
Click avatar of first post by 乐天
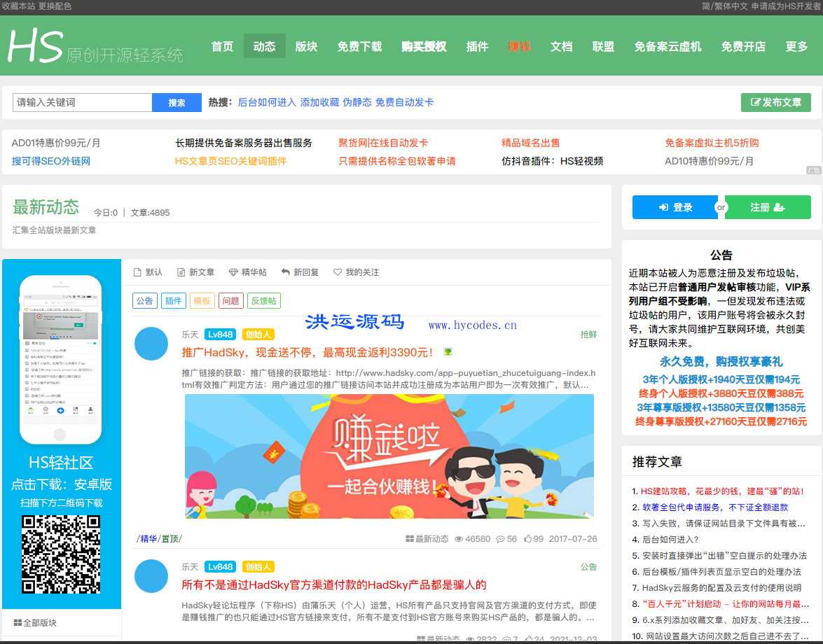(151, 344)
